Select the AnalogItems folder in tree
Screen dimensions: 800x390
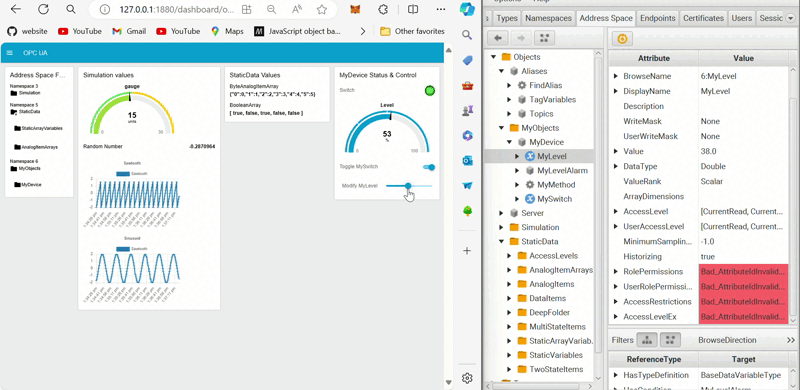pyautogui.click(x=546, y=284)
